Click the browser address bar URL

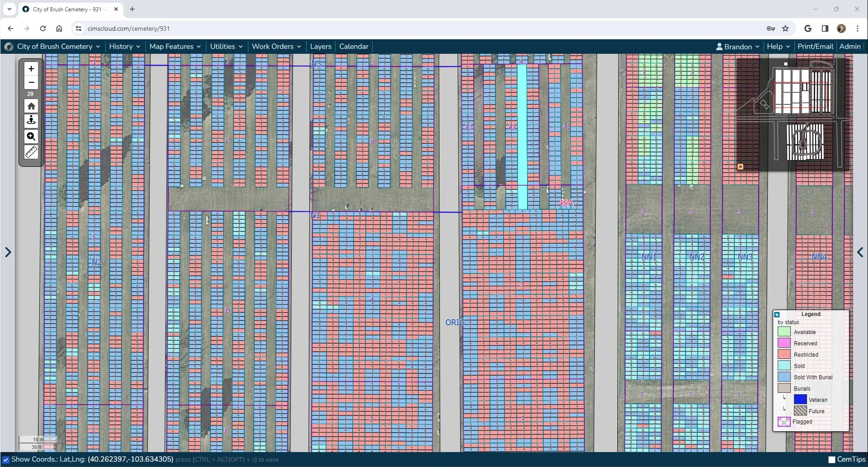[129, 28]
